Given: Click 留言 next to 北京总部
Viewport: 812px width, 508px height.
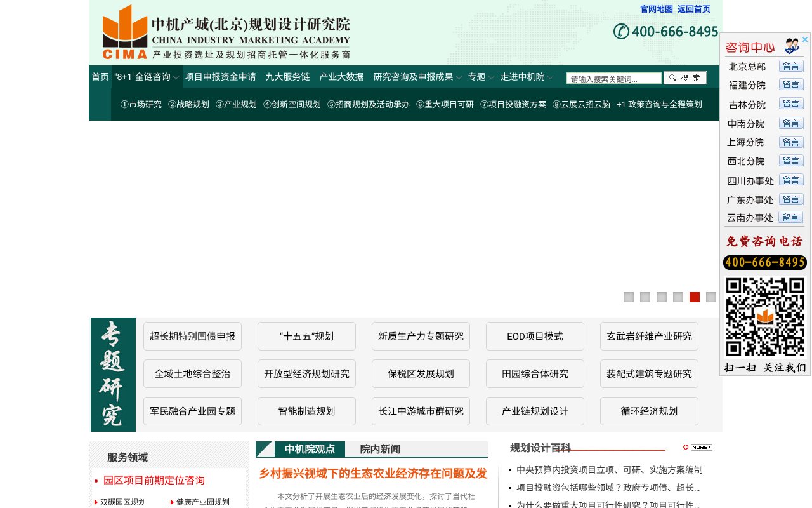Looking at the screenshot, I should click(x=791, y=66).
